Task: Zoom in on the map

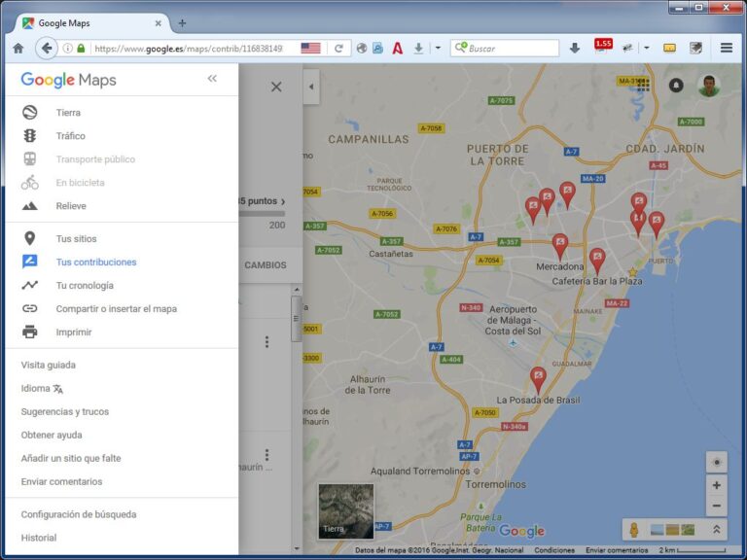Action: click(x=717, y=486)
